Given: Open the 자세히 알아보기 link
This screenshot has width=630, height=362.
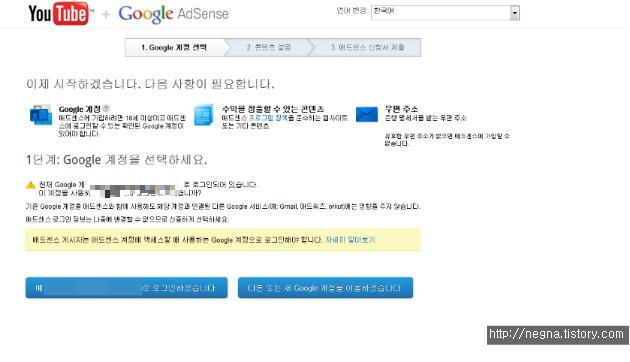Looking at the screenshot, I should click(x=350, y=240).
